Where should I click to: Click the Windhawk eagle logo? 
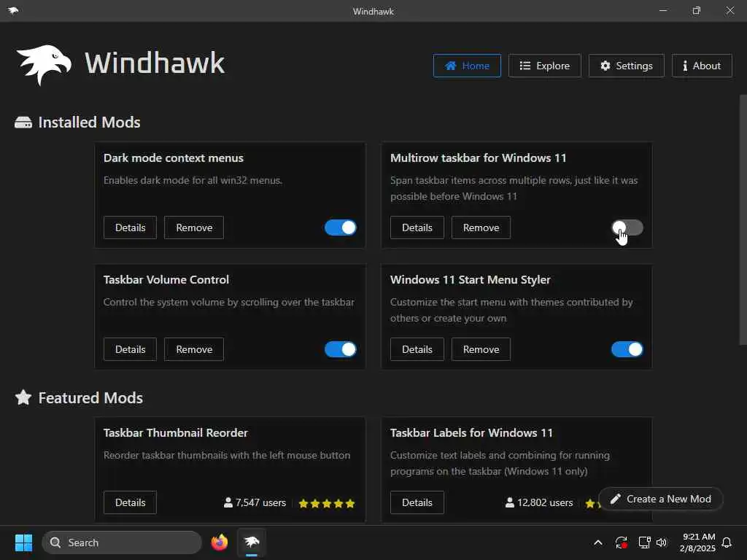pyautogui.click(x=44, y=64)
